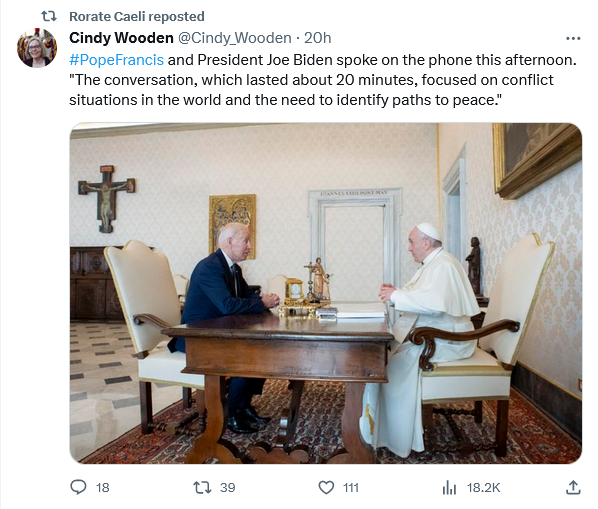Screen dimensions: 598x509
Task: Click the quoted sentence about paths to peace
Action: tap(311, 90)
